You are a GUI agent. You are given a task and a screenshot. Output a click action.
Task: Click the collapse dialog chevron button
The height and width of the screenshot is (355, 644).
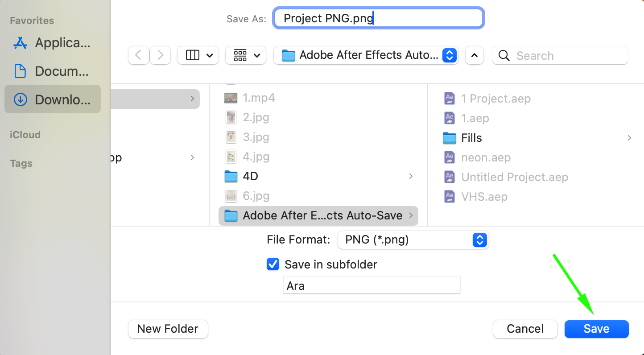pyautogui.click(x=475, y=55)
